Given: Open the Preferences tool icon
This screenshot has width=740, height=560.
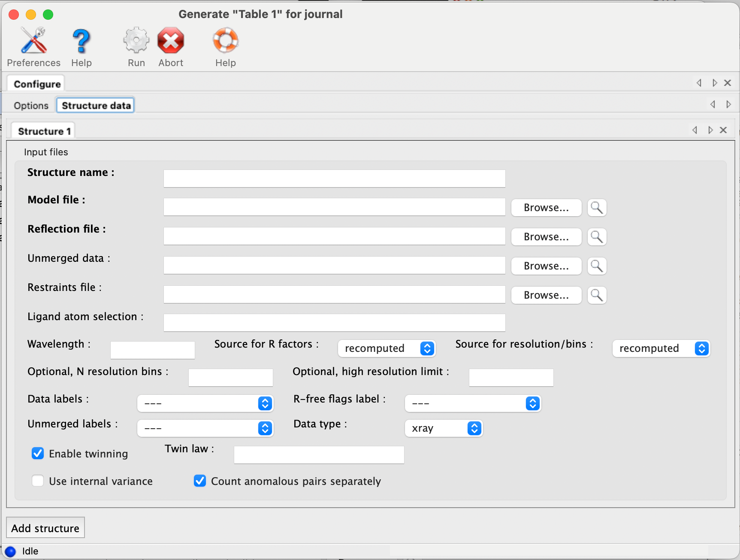Looking at the screenshot, I should [x=33, y=41].
